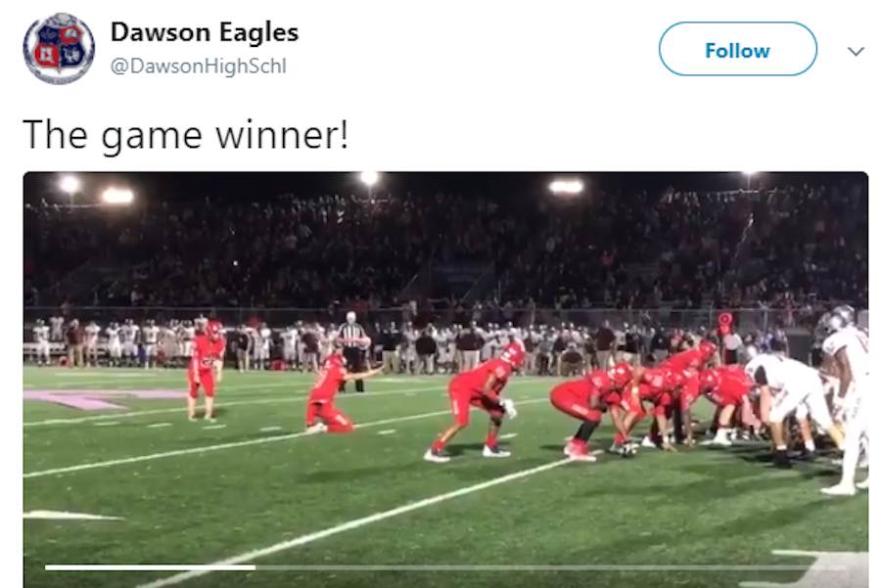Click the Follow button
The height and width of the screenshot is (588, 881).
(x=738, y=50)
